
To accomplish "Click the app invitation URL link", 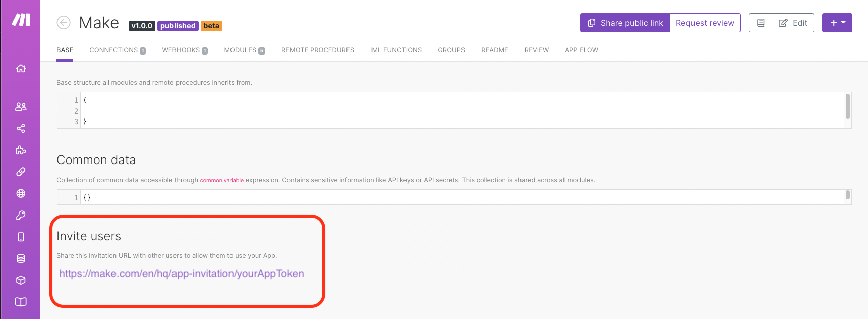I will [x=182, y=274].
